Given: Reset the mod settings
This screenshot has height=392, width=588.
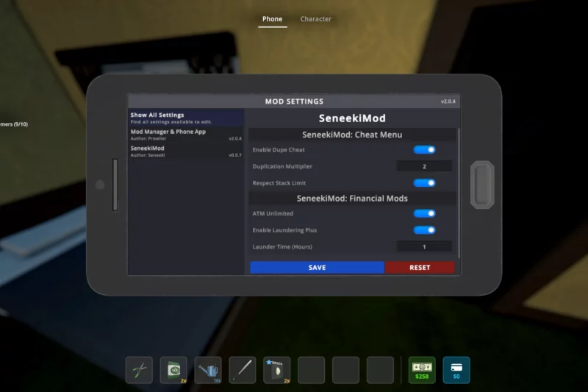Looking at the screenshot, I should 420,268.
